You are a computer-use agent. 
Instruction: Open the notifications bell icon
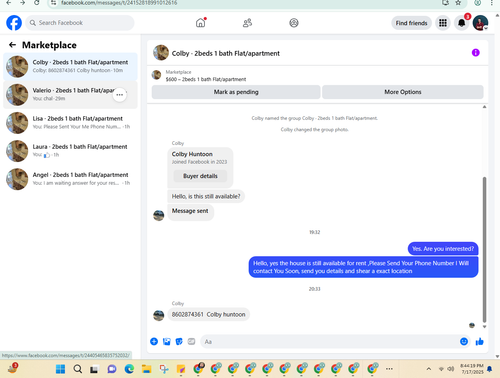(462, 23)
